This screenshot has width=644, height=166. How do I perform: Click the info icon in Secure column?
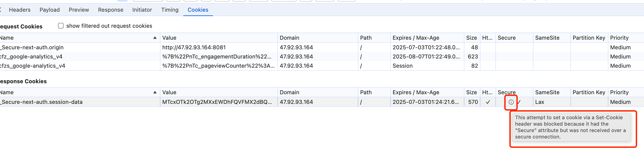pyautogui.click(x=511, y=102)
